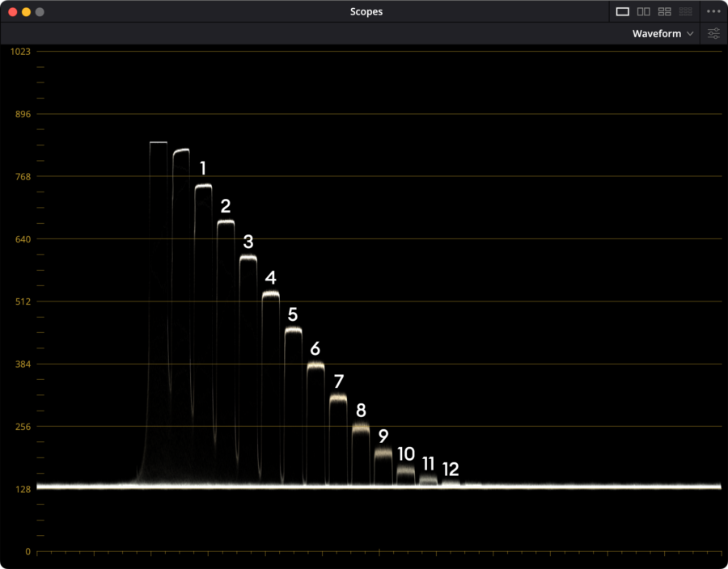The image size is (728, 569).
Task: Choose the four-up quad scope layout
Action: [665, 11]
